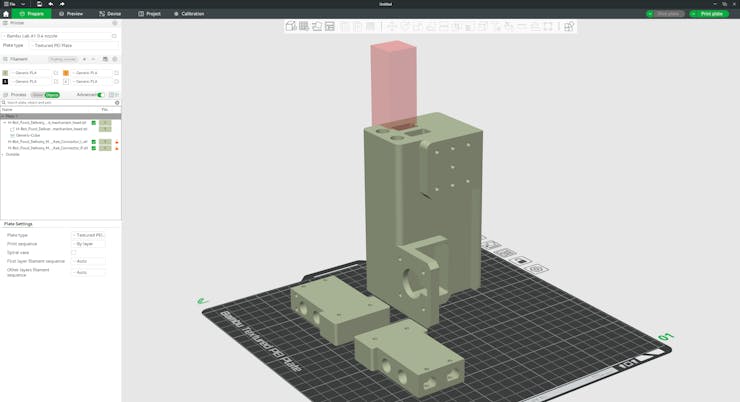Edit filament 4 preset icon

tap(117, 82)
